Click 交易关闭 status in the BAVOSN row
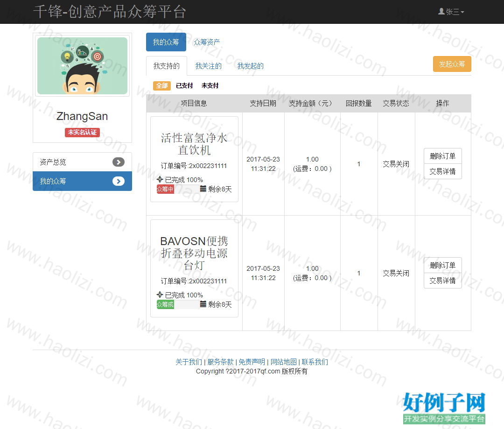The width and height of the screenshot is (504, 429). pos(396,274)
